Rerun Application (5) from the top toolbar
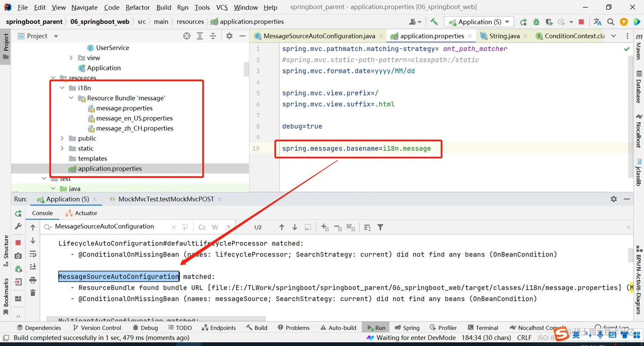Viewport: 644px width, 346px height. point(523,22)
